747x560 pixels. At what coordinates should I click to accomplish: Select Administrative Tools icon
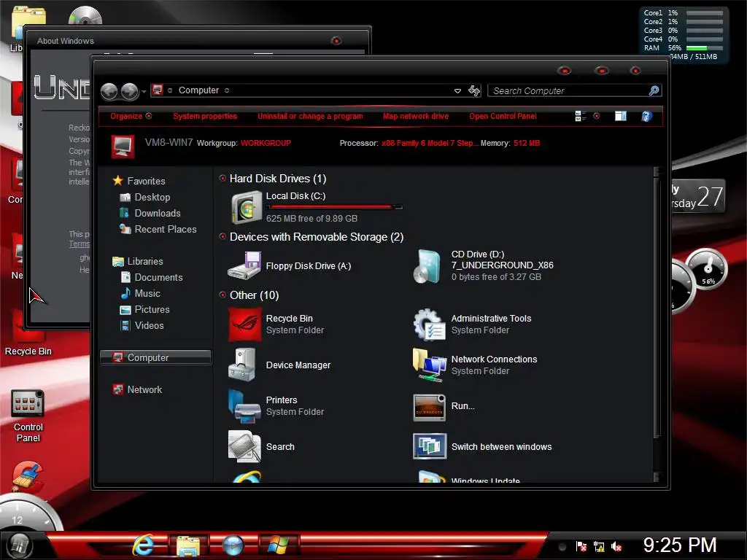pyautogui.click(x=429, y=324)
